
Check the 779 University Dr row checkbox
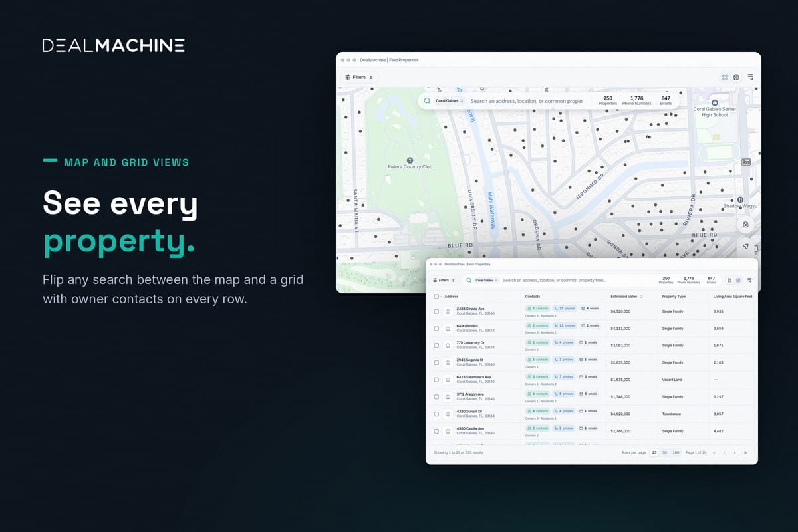coord(436,346)
